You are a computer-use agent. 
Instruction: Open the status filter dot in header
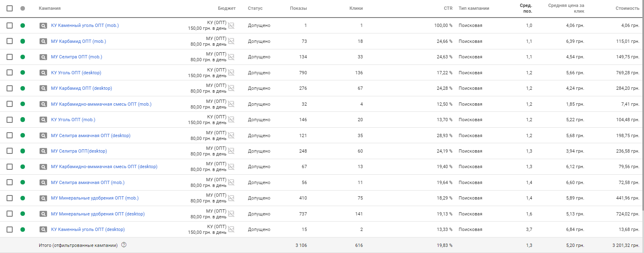pyautogui.click(x=22, y=8)
